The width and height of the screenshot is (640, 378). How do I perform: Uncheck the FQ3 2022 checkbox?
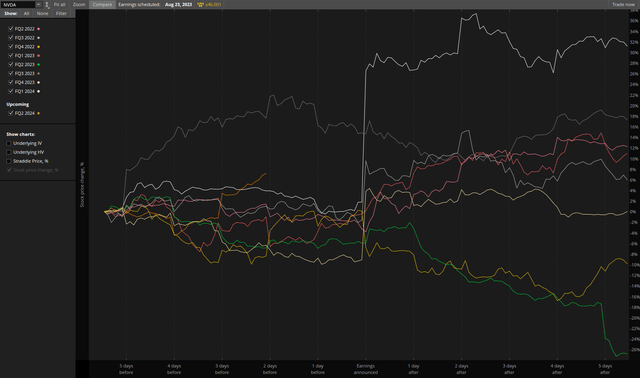click(11, 38)
